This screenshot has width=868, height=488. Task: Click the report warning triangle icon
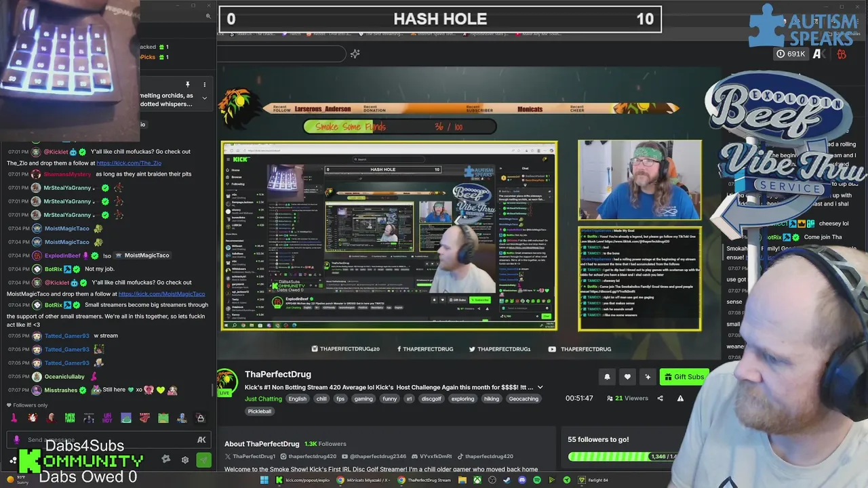[x=680, y=399]
